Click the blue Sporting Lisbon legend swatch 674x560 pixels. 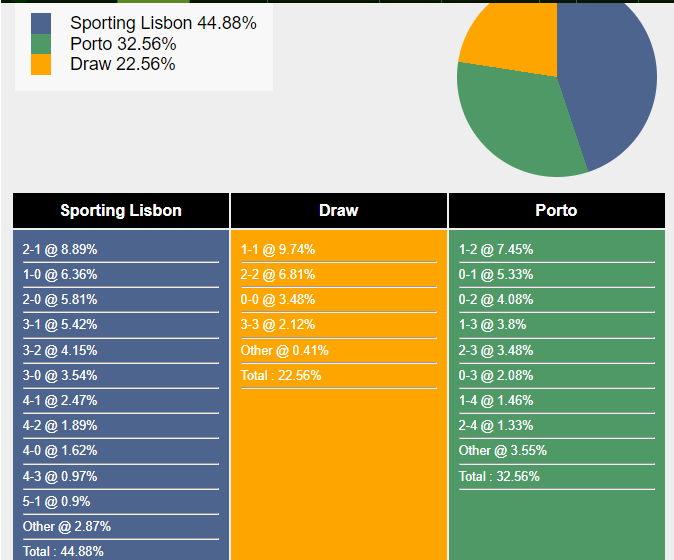coord(41,23)
